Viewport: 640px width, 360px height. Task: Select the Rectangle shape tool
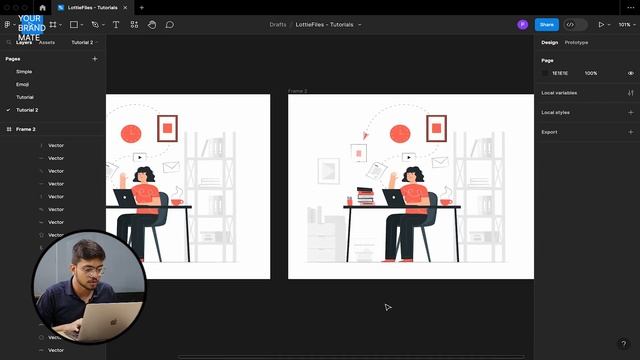coord(73,24)
